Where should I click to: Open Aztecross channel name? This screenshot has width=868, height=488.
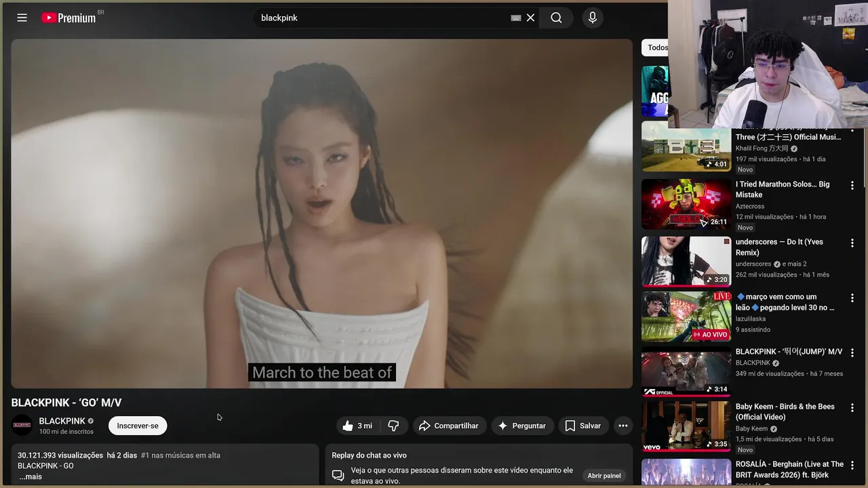tap(750, 206)
